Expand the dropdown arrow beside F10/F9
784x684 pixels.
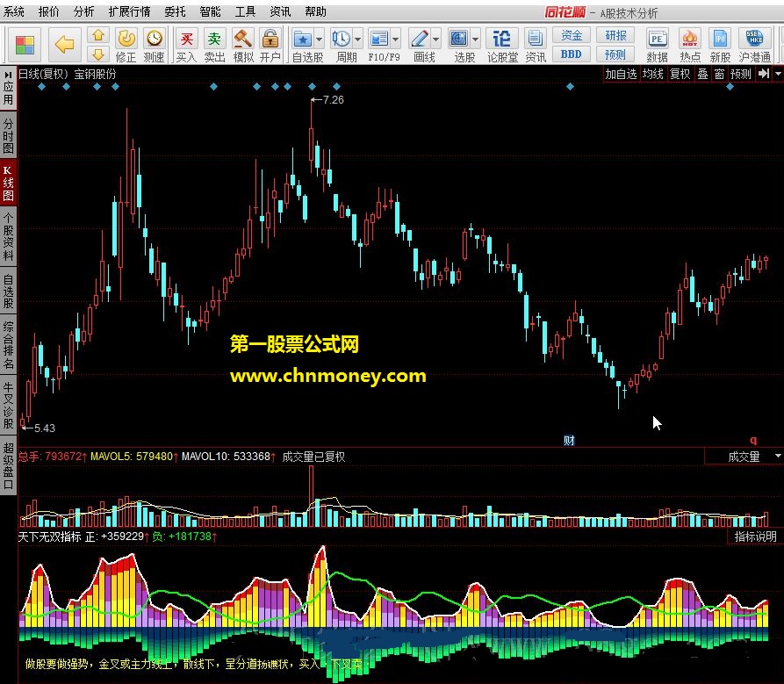395,39
